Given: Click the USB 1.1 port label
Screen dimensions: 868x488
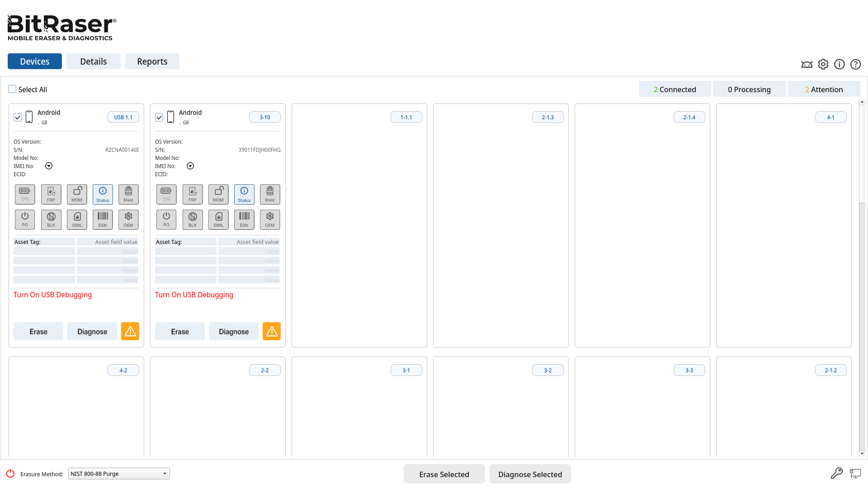Looking at the screenshot, I should pyautogui.click(x=123, y=117).
